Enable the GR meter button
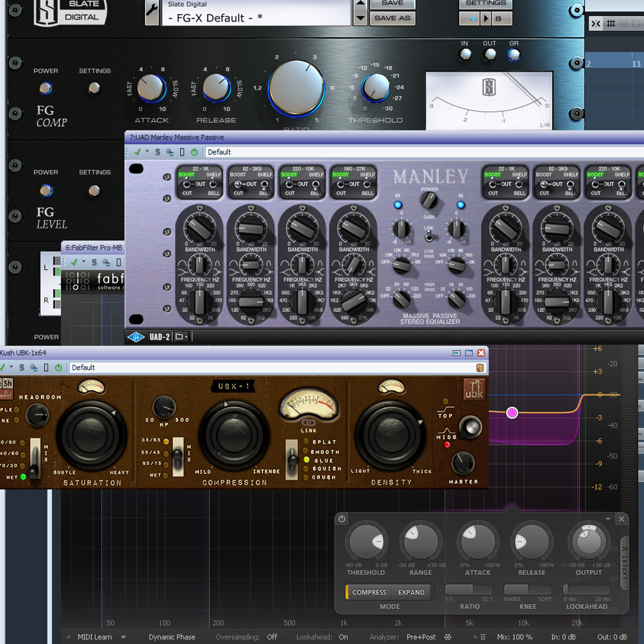 [513, 55]
